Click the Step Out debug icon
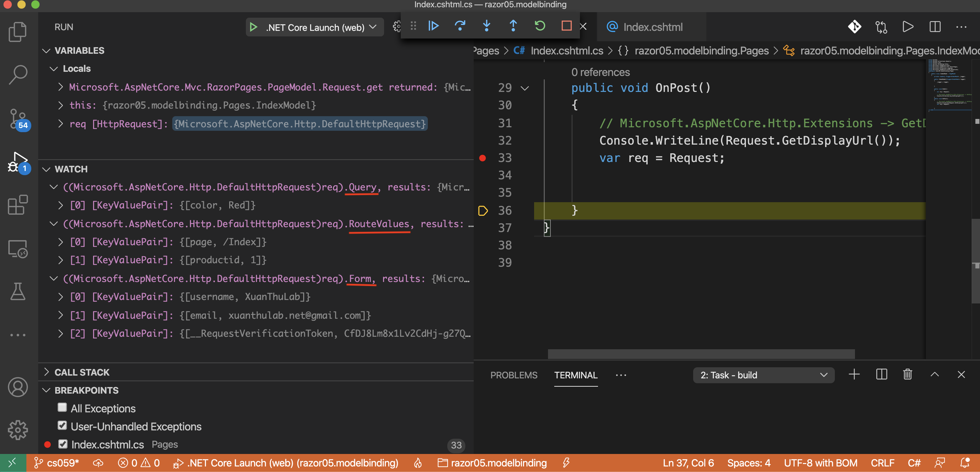980x472 pixels. coord(513,26)
